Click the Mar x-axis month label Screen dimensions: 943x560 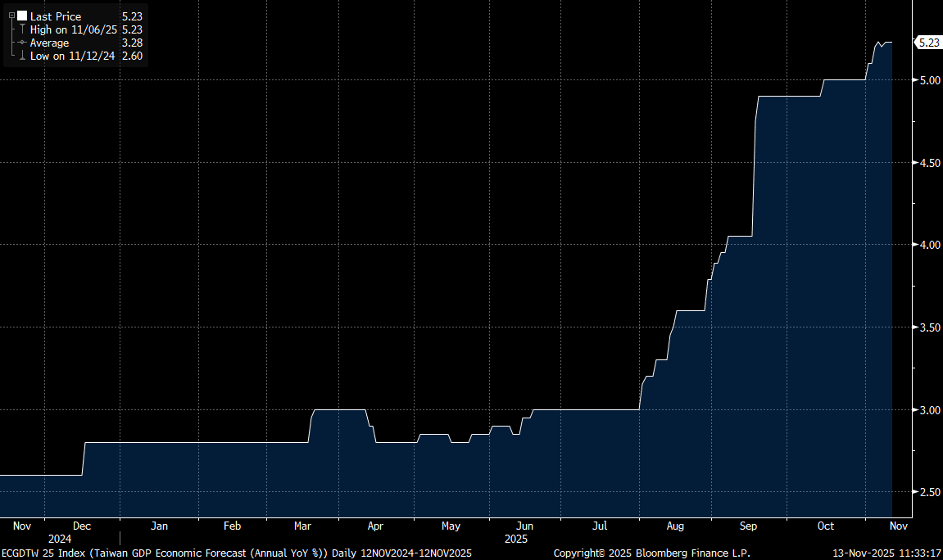pos(302,526)
